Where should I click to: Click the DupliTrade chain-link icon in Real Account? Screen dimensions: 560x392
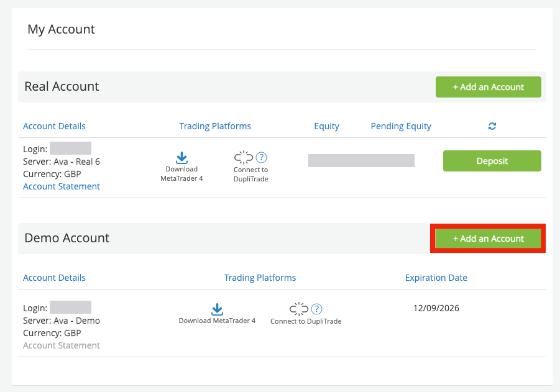point(244,157)
